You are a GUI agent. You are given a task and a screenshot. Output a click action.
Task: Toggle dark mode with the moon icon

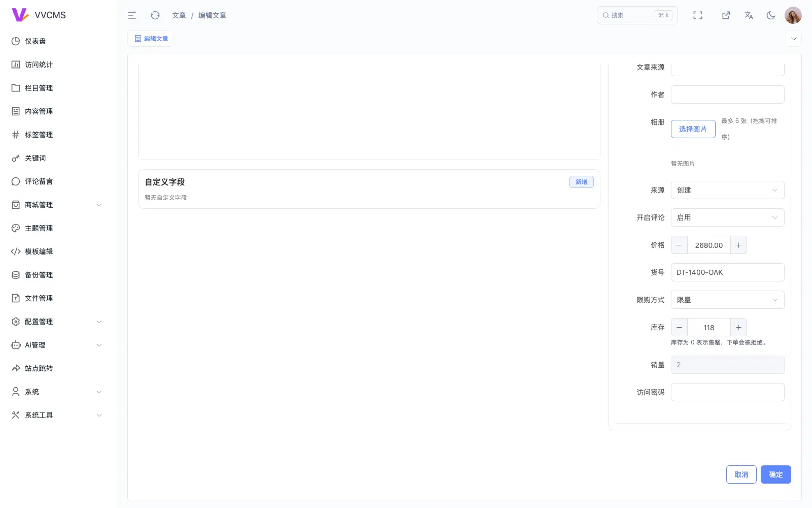(771, 15)
